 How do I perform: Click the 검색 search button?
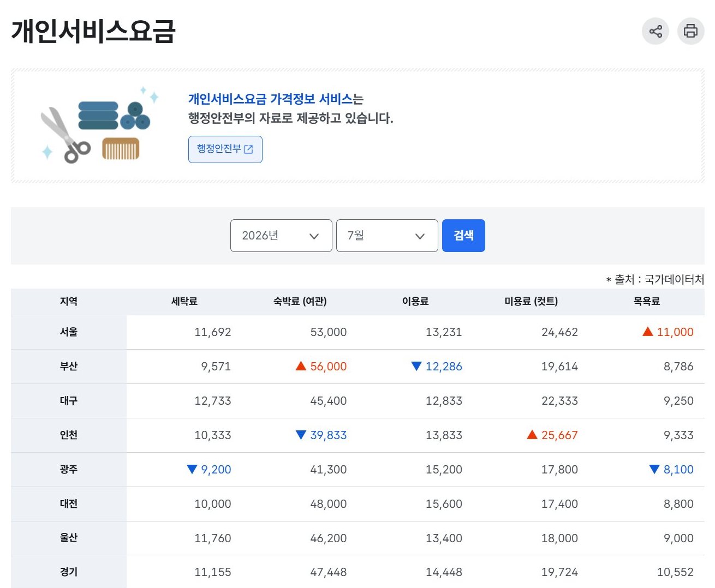coord(463,236)
